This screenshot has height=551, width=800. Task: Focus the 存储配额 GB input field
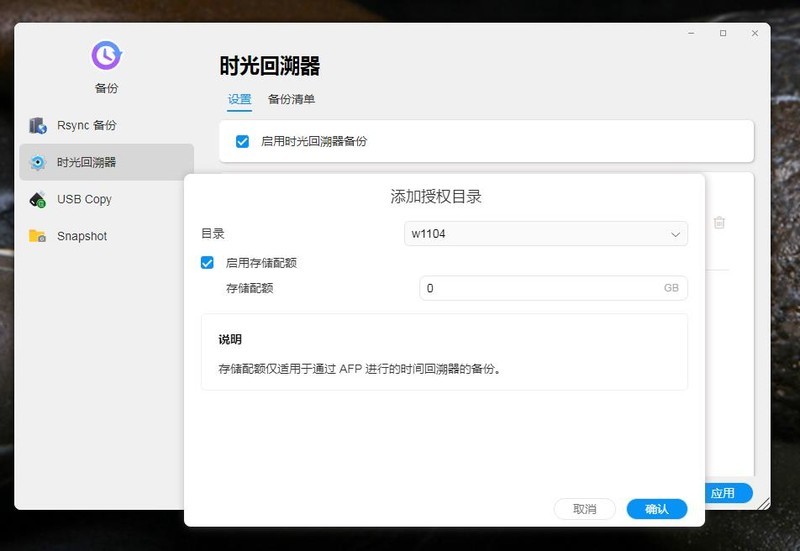(553, 288)
